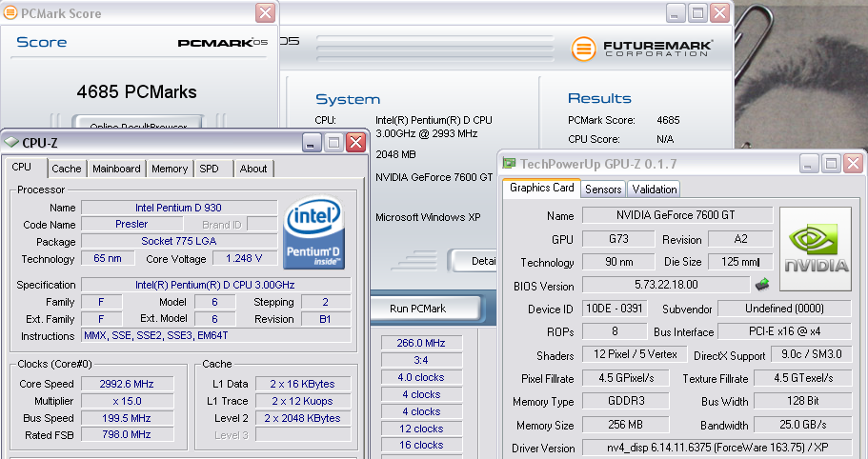Click the CPU Name field 'Intel Pentium D 930'
The image size is (868, 459).
tap(179, 208)
